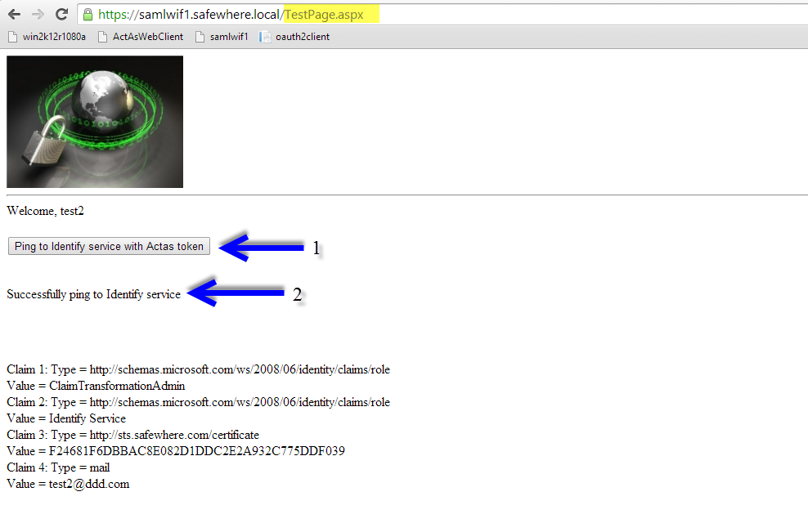The height and width of the screenshot is (532, 808).
Task: Click the ActAsWebClient bookmark favicon
Action: tap(101, 36)
